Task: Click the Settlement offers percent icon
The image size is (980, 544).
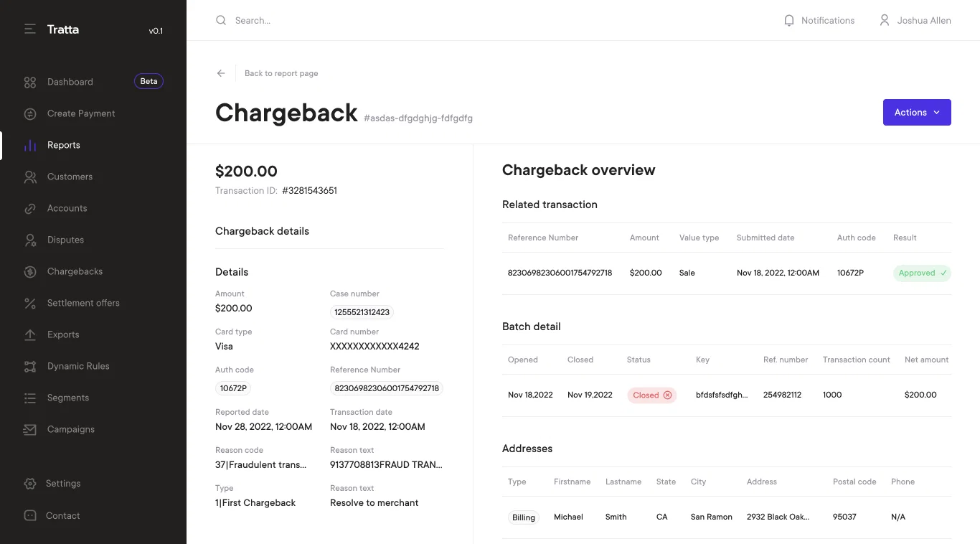Action: click(x=29, y=303)
